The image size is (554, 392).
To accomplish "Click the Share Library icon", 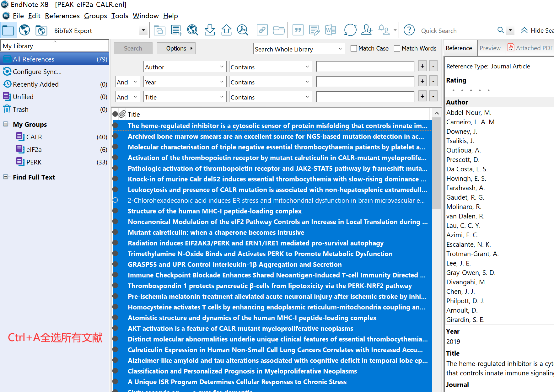I will click(367, 30).
